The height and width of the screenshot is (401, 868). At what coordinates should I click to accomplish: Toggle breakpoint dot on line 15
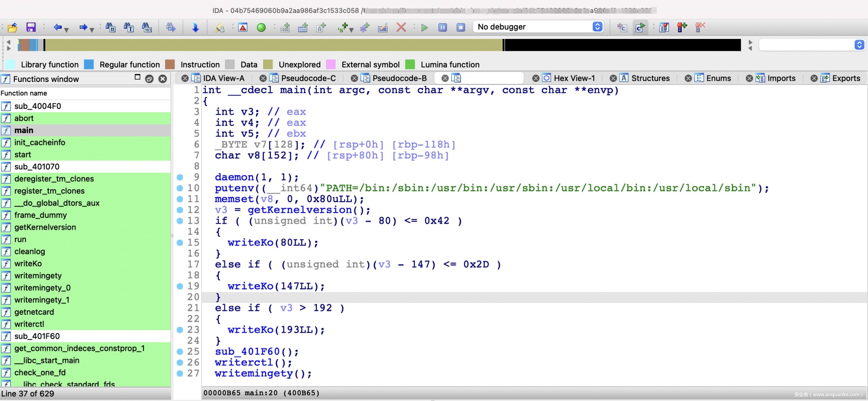tap(180, 243)
